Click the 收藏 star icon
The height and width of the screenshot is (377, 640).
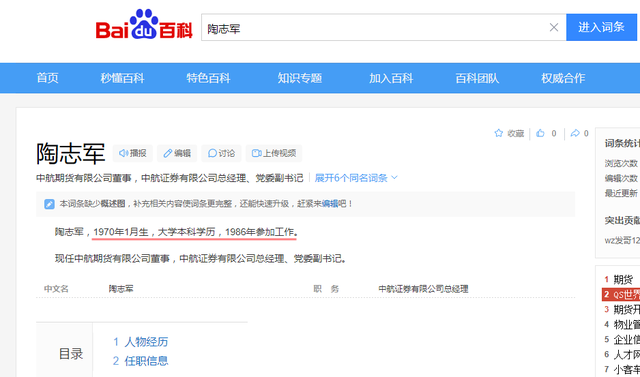tap(498, 133)
